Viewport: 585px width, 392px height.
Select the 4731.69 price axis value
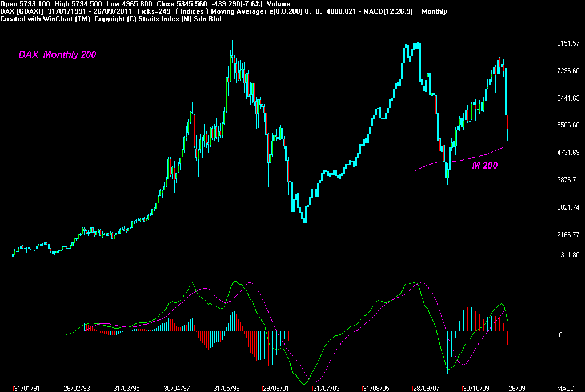click(568, 153)
